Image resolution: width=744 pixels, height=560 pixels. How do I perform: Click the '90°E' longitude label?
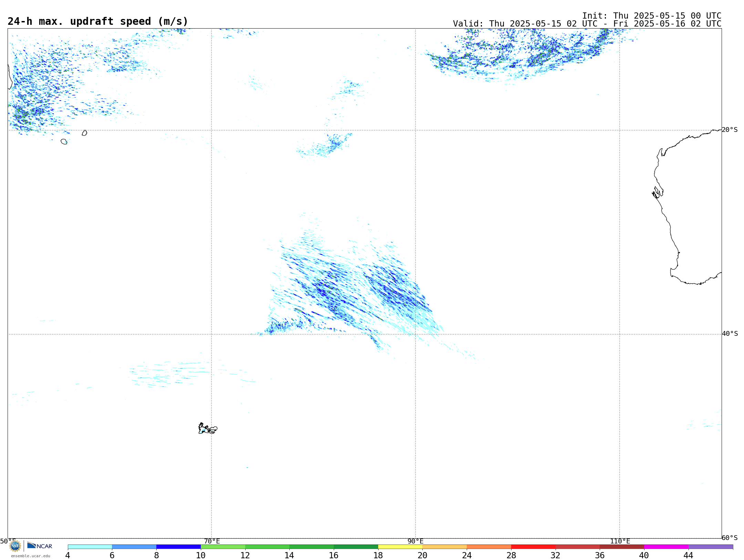(x=415, y=541)
